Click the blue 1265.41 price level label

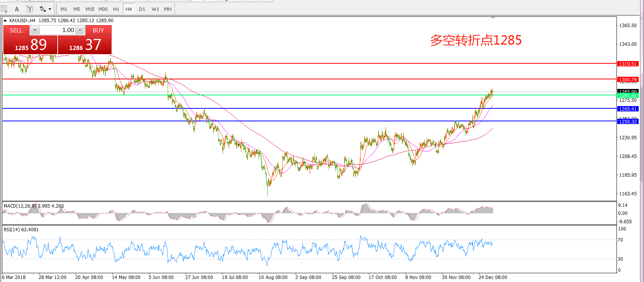(x=628, y=109)
